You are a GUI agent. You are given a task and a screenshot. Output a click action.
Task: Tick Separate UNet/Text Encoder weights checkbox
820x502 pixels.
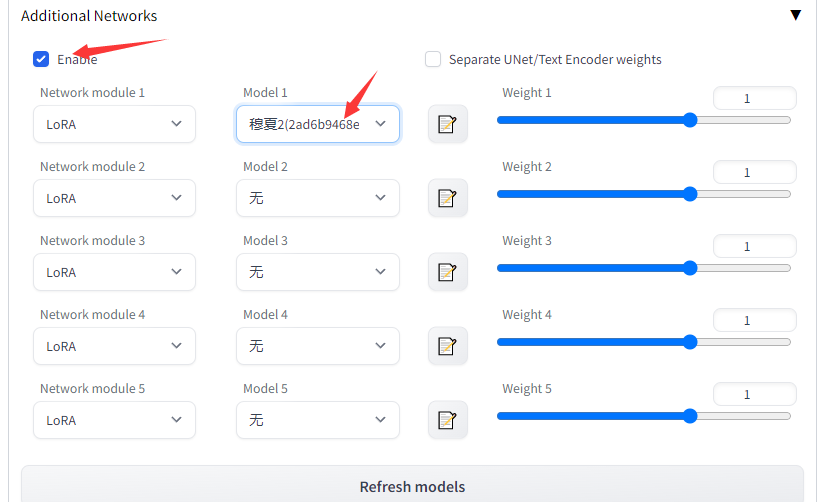pyautogui.click(x=433, y=59)
